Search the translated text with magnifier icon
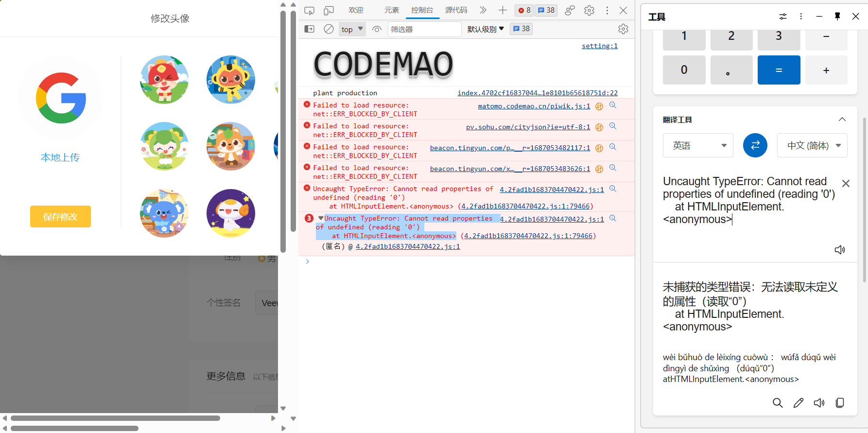The image size is (868, 433). 778,403
